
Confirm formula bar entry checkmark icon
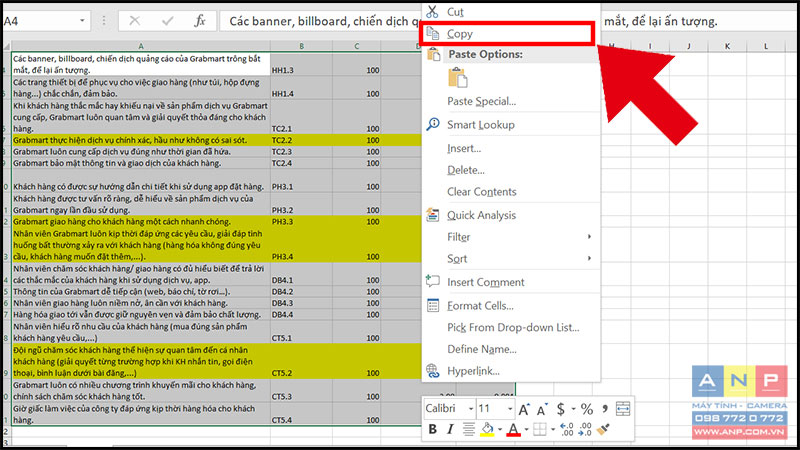(x=167, y=21)
